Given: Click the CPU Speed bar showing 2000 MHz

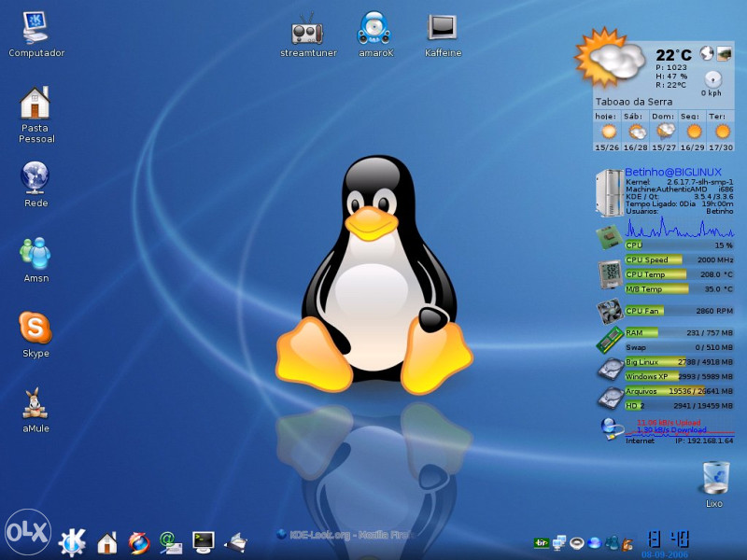Looking at the screenshot, I should (x=679, y=260).
